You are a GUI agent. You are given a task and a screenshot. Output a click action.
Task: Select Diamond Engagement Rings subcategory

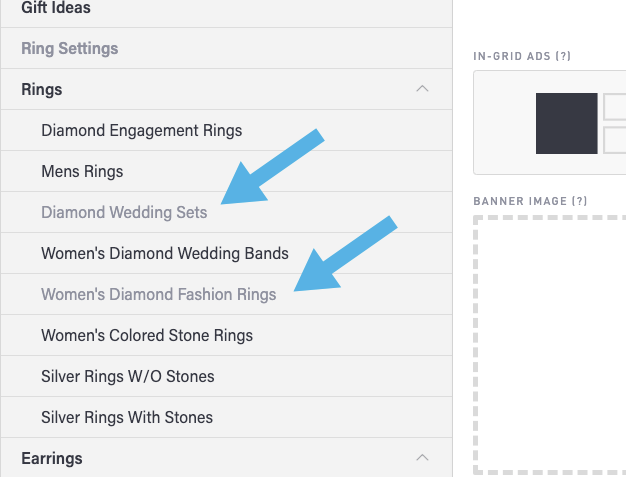[141, 130]
